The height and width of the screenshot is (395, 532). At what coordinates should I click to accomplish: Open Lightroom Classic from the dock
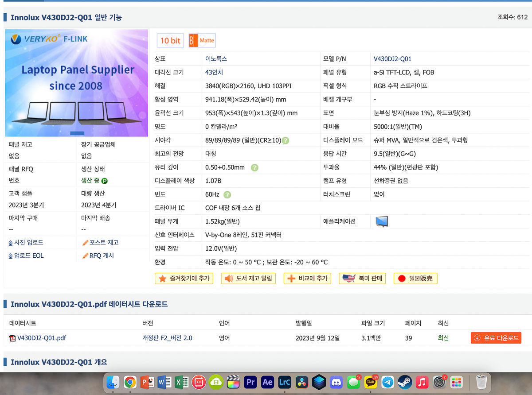pos(285,381)
